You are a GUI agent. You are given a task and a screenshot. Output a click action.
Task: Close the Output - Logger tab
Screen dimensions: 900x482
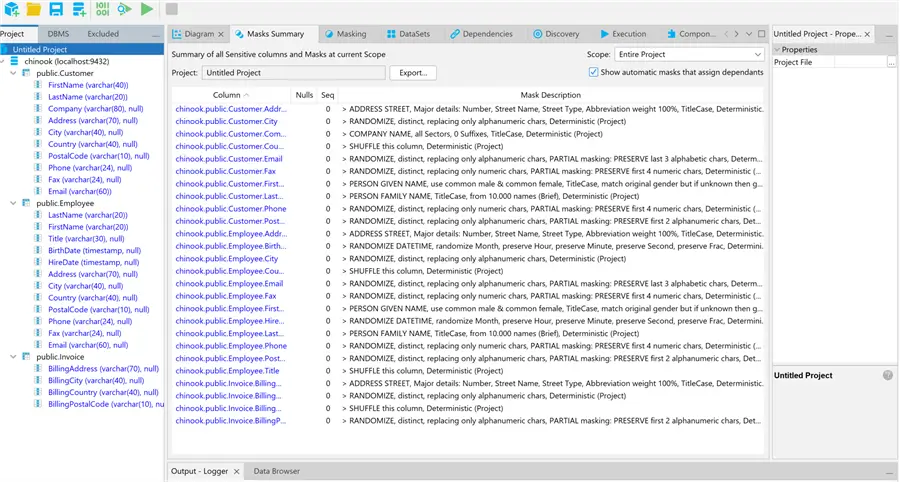click(x=236, y=471)
